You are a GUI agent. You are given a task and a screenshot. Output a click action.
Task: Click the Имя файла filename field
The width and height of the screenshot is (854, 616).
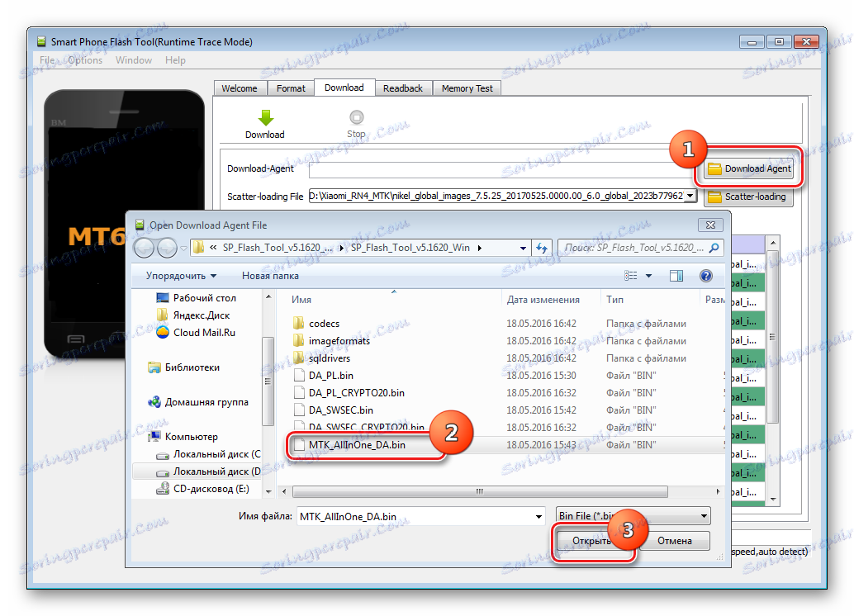pos(420,516)
